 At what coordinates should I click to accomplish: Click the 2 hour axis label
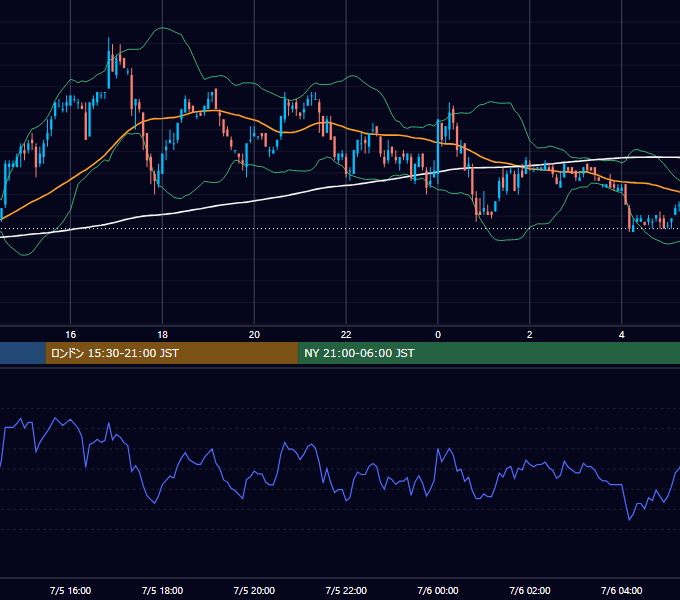[530, 335]
